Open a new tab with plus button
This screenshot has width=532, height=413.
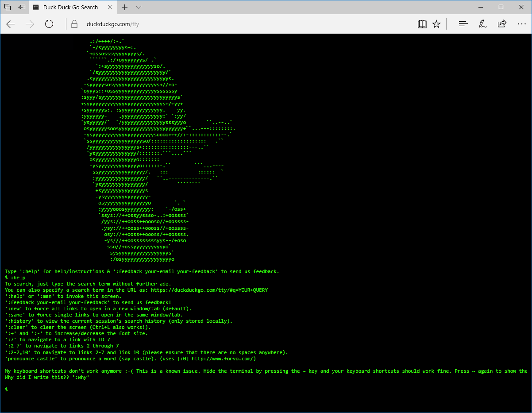pyautogui.click(x=125, y=8)
